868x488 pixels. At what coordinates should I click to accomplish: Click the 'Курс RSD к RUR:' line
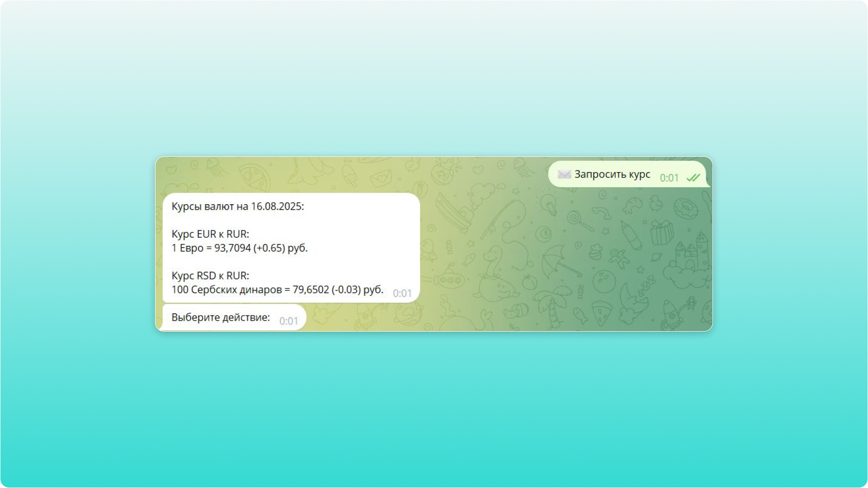210,276
